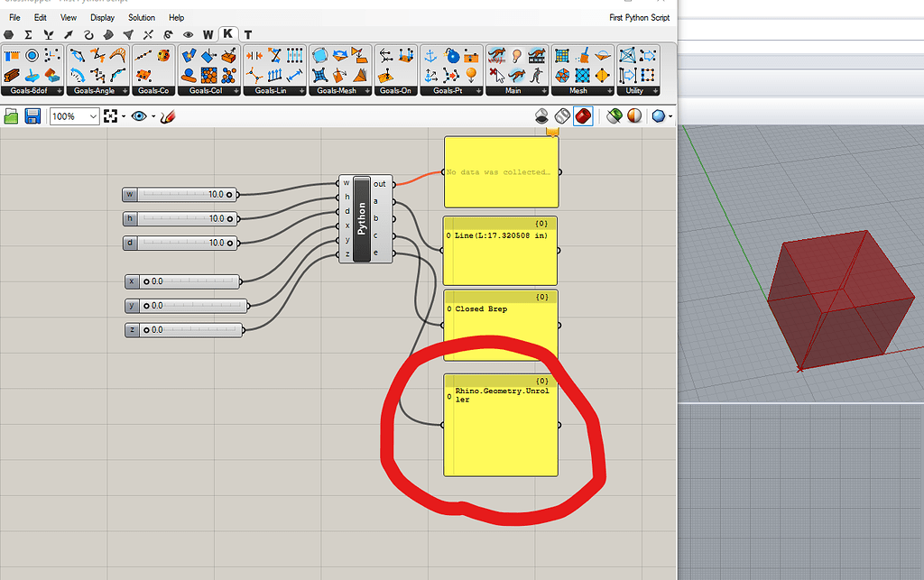Open a file using the green folder icon
The width and height of the screenshot is (924, 580).
pos(13,115)
